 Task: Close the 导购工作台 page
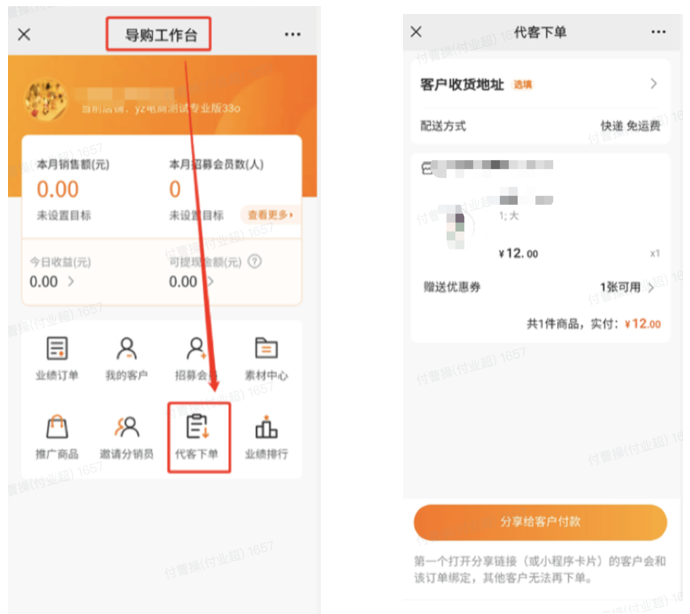(x=24, y=34)
